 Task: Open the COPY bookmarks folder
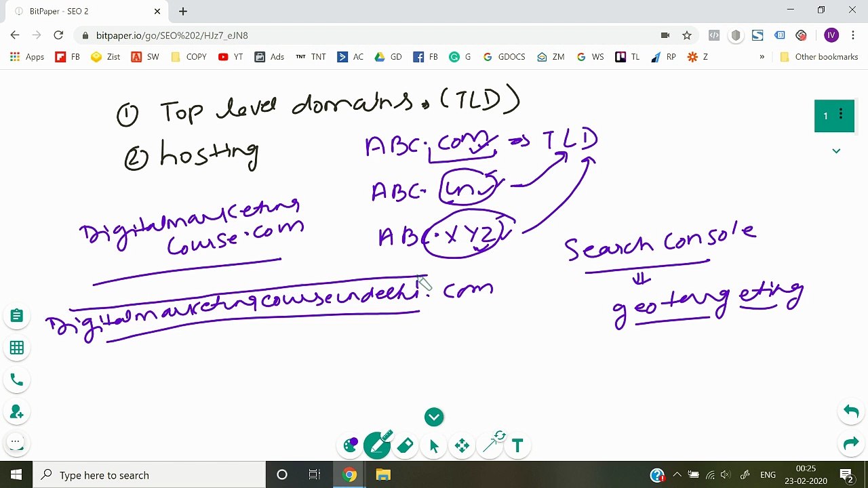(x=189, y=57)
